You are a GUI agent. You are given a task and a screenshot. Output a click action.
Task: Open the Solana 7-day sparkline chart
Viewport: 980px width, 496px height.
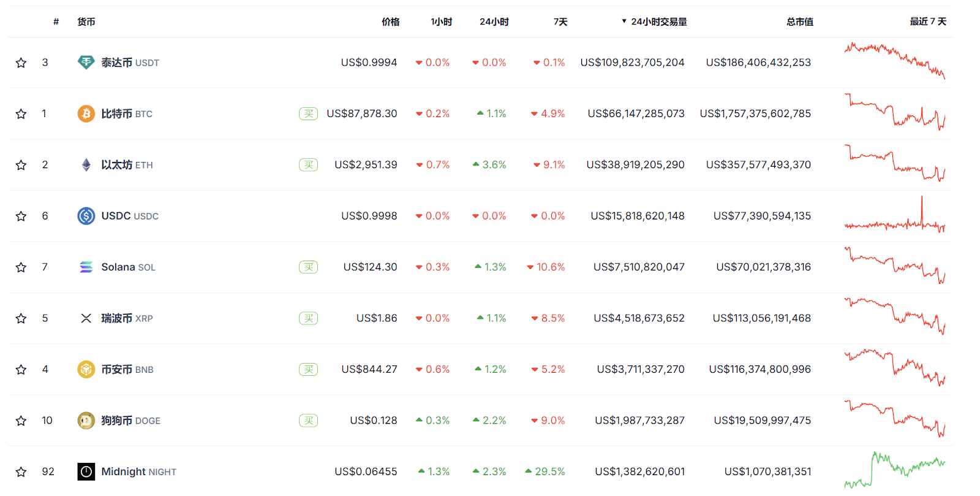(x=895, y=265)
